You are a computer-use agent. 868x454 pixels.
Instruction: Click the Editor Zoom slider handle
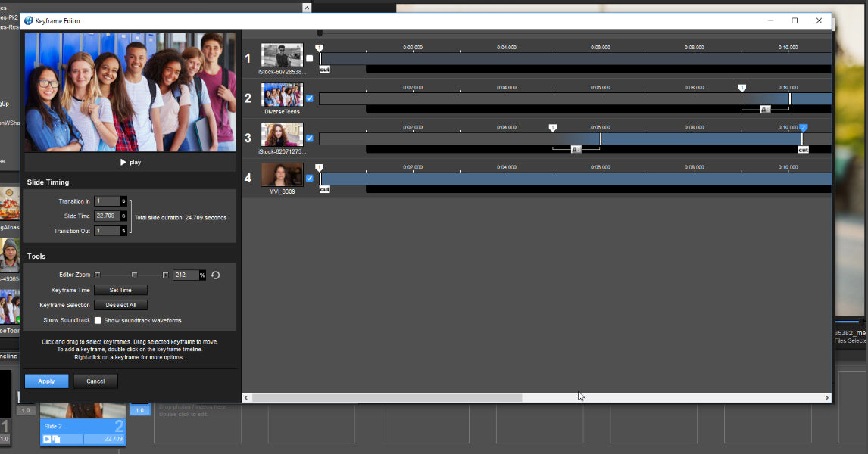coord(134,275)
